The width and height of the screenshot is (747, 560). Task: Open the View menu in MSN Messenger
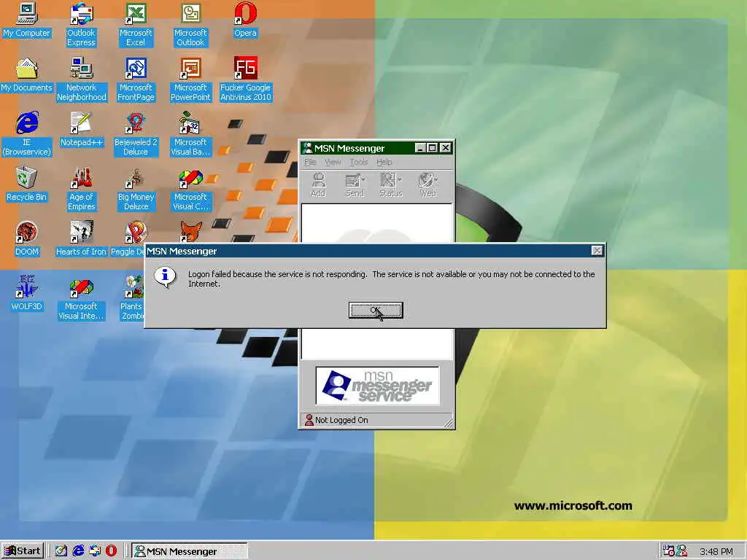(x=333, y=162)
